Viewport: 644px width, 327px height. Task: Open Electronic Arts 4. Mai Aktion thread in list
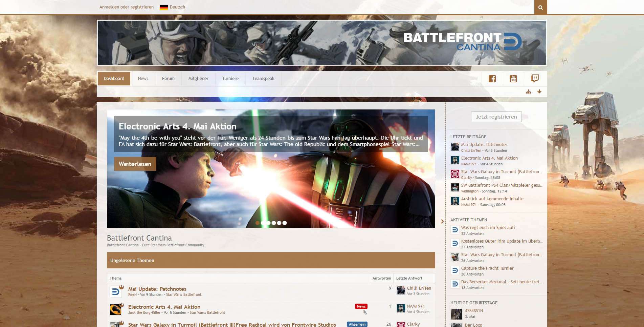(164, 307)
